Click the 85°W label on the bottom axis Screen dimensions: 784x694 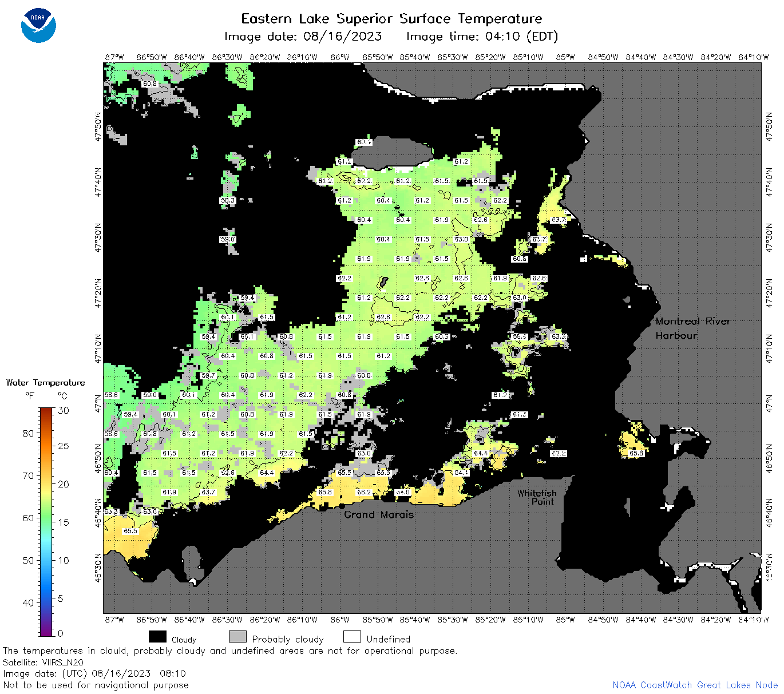(565, 620)
